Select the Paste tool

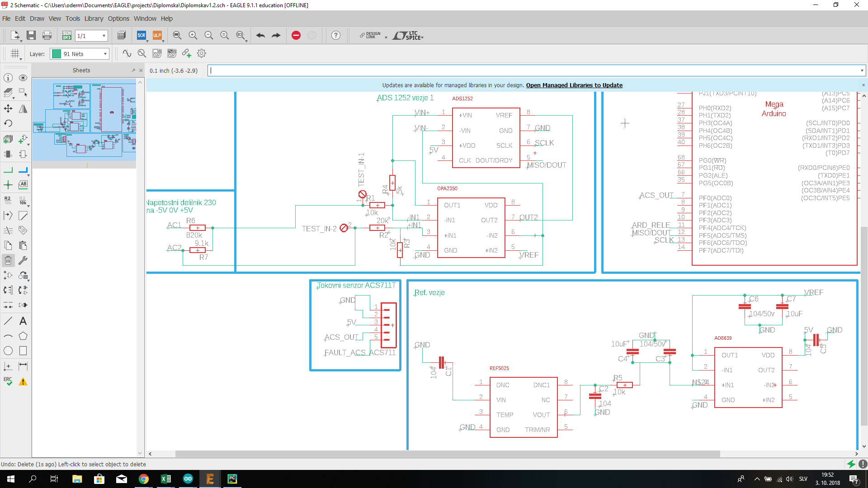(x=23, y=245)
